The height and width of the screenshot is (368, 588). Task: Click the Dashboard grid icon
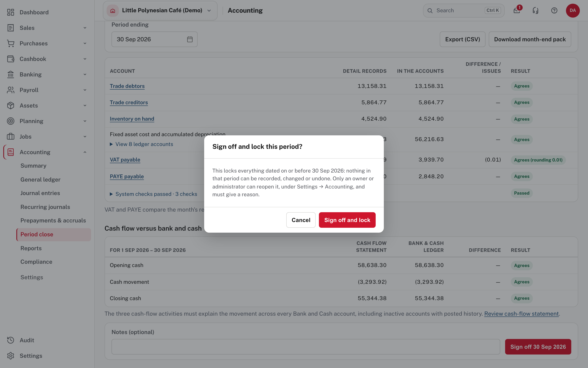pos(10,12)
